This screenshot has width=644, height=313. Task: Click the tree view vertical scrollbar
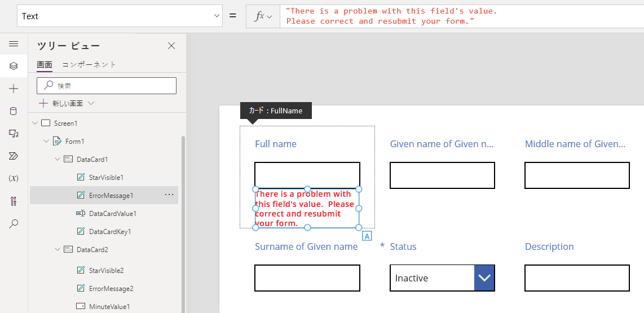click(183, 224)
